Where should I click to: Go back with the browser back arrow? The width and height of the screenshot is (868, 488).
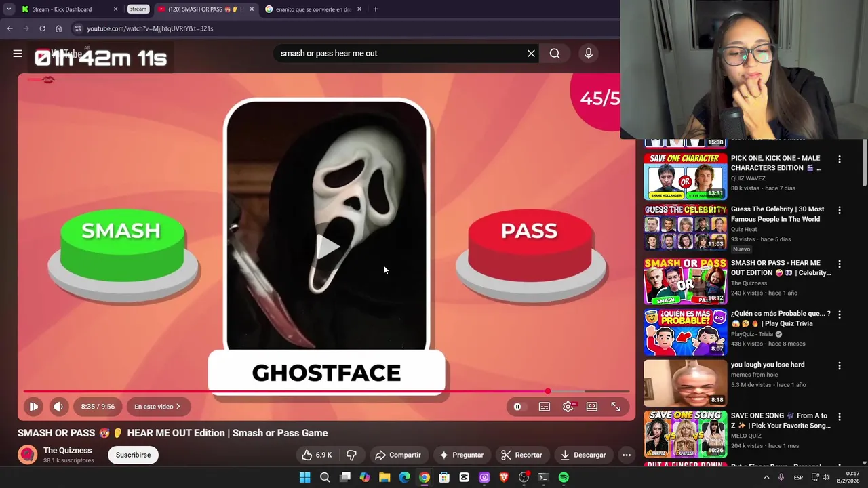click(9, 28)
